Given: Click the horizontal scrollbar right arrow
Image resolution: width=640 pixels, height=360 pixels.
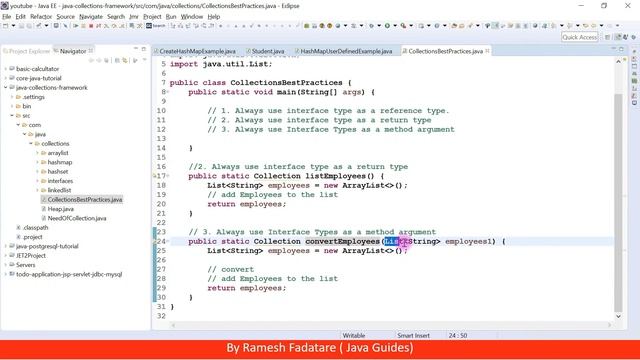Looking at the screenshot, I should (x=609, y=325).
